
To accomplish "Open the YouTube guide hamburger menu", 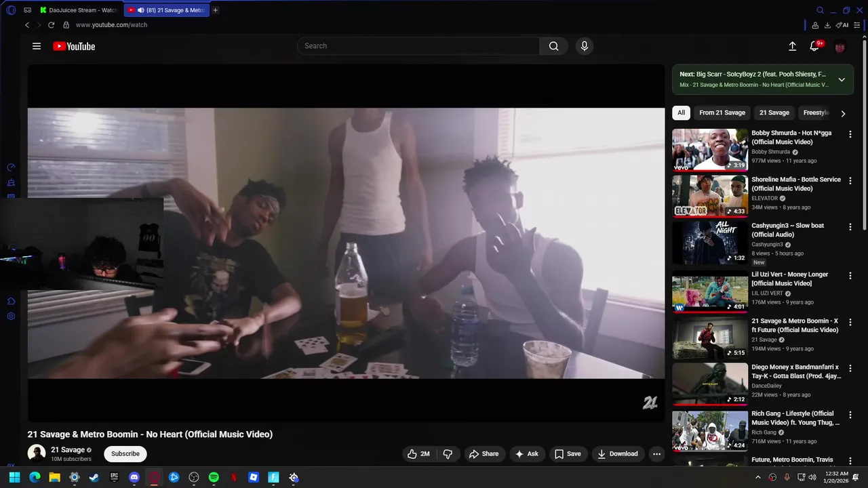I will 37,46.
